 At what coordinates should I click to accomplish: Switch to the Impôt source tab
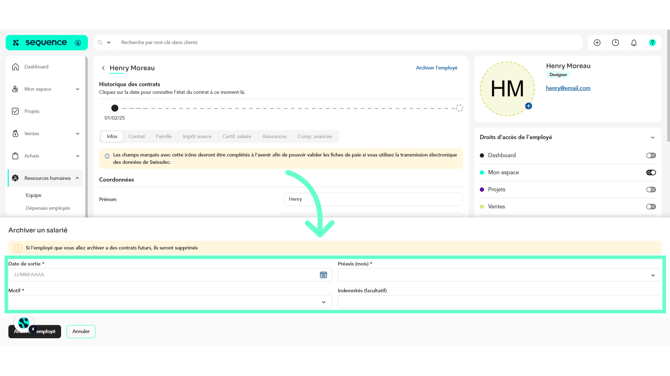[197, 136]
